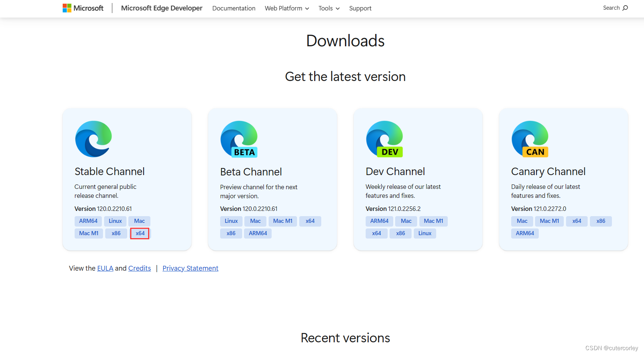Download Dev Channel x86 driver
The image size is (644, 355).
(x=400, y=233)
